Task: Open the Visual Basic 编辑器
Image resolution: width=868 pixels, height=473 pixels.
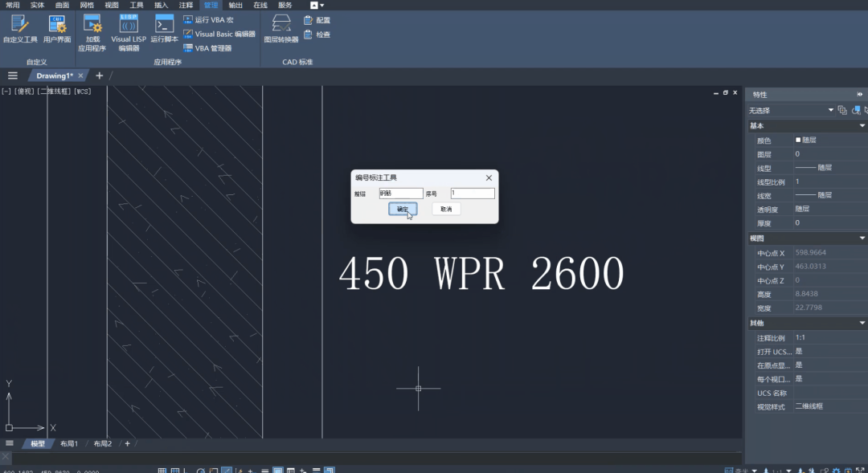Action: tap(219, 34)
